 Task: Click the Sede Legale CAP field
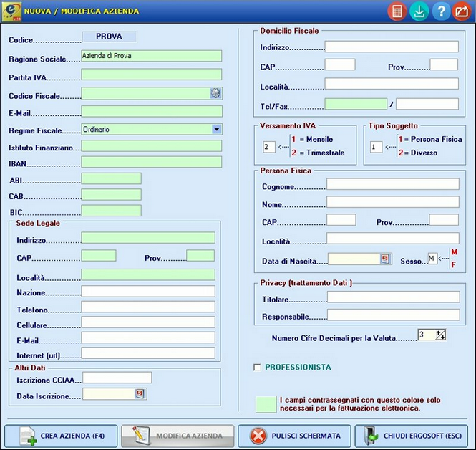(99, 256)
